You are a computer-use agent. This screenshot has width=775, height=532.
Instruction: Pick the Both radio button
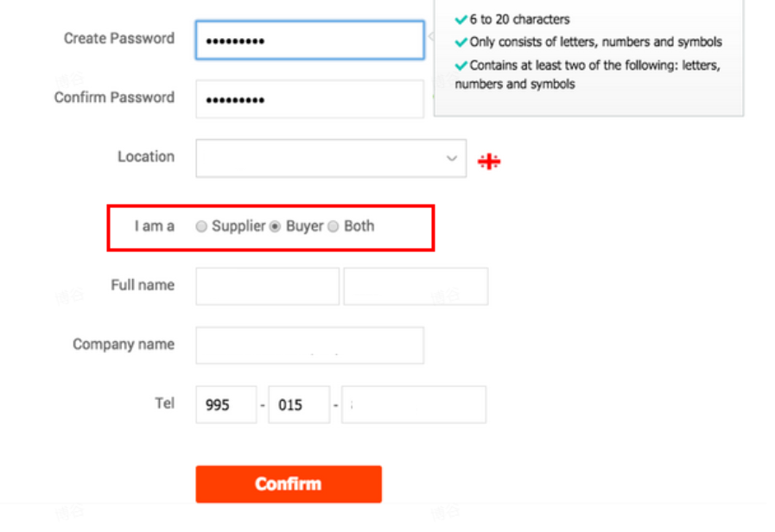click(x=334, y=226)
